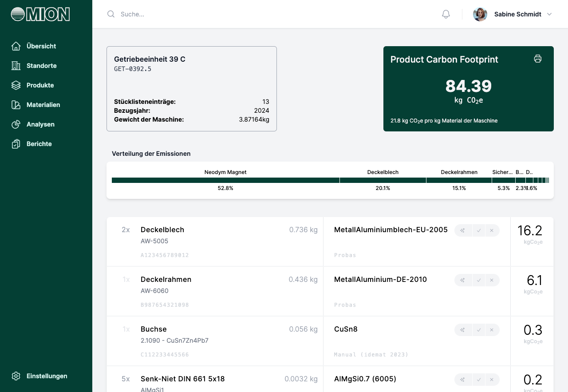
Task: Select the Deckelrahmen segment of the emissions bar
Action: click(459, 180)
